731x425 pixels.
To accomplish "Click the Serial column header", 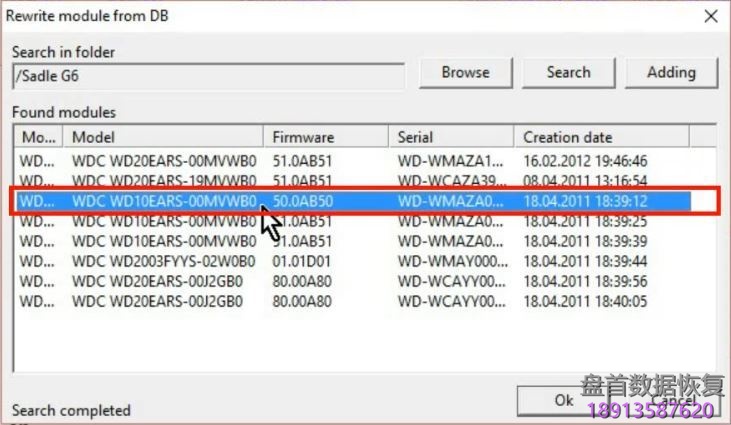I will pos(452,137).
